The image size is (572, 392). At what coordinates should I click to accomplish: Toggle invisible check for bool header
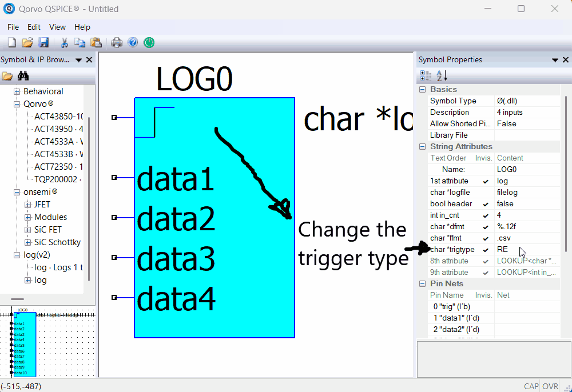point(486,204)
